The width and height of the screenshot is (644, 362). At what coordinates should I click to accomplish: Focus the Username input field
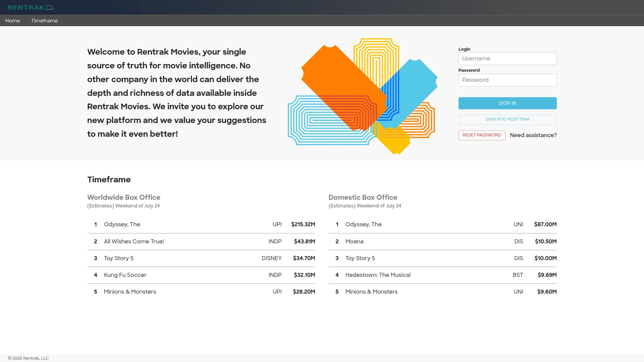[507, 59]
